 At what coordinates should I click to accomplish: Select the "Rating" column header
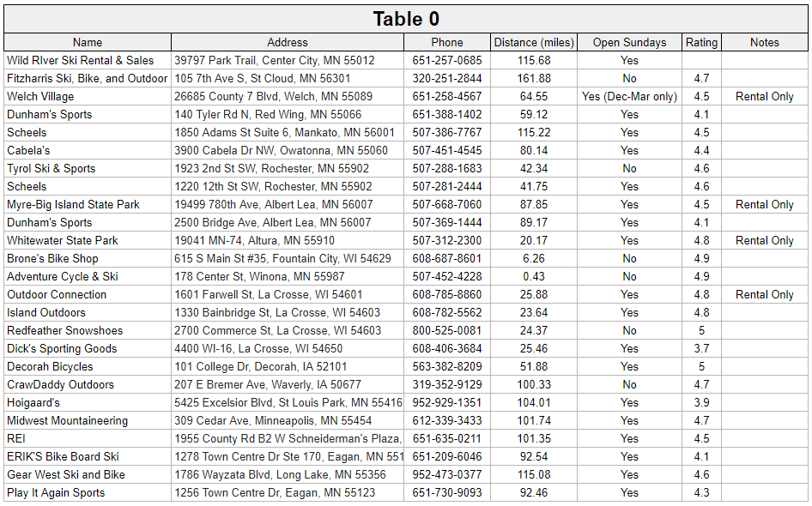click(x=701, y=42)
